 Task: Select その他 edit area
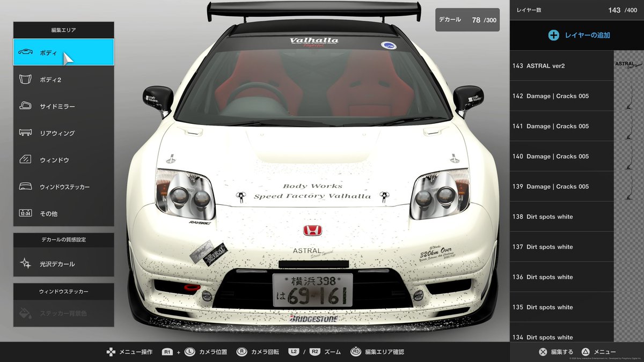[63, 213]
